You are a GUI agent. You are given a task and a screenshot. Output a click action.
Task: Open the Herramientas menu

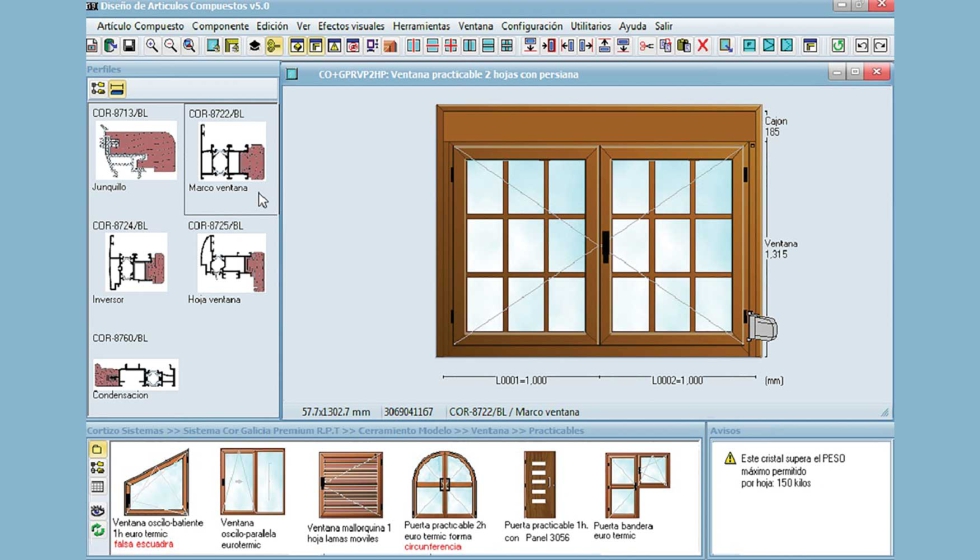pos(421,26)
